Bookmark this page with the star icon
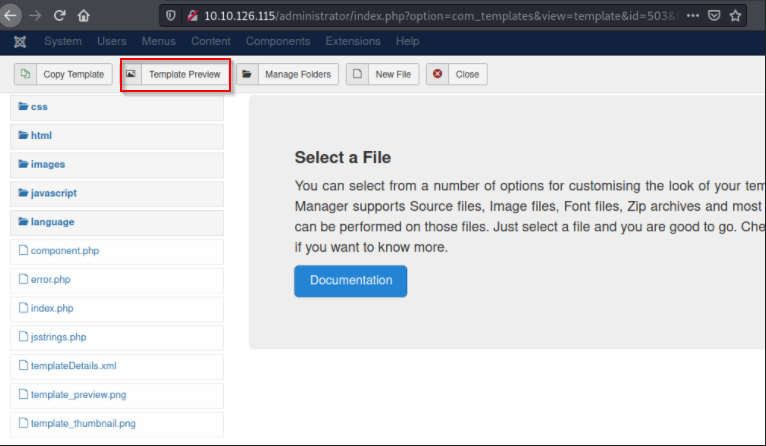 click(x=736, y=16)
